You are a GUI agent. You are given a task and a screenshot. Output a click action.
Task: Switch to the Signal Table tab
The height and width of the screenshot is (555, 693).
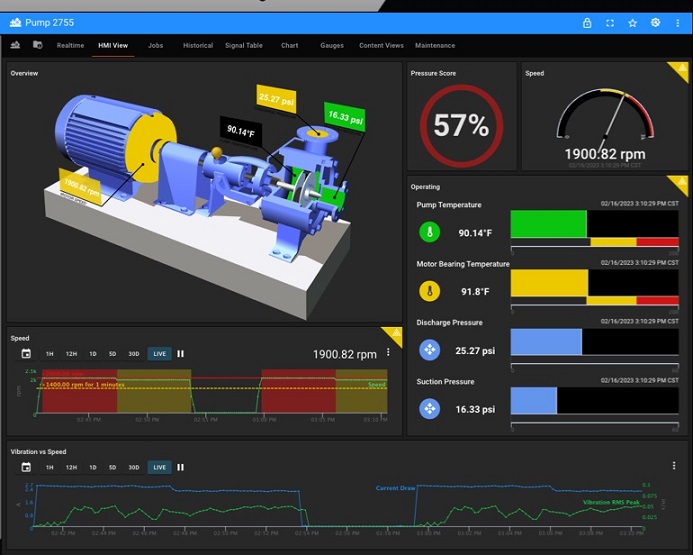tap(244, 45)
